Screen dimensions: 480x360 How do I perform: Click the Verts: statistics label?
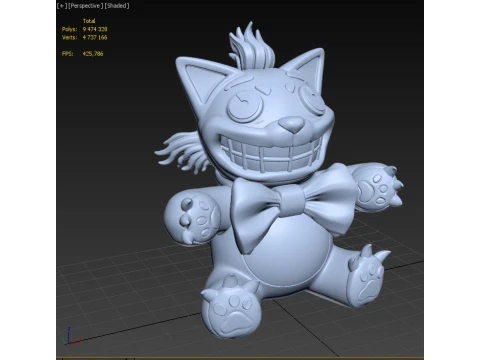[x=69, y=37]
